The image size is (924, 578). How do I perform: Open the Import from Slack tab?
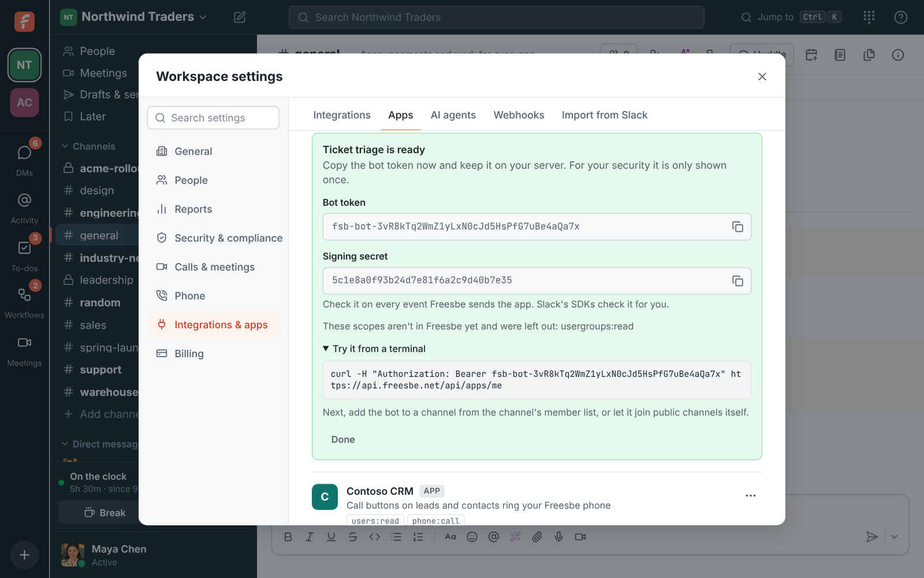pyautogui.click(x=605, y=115)
